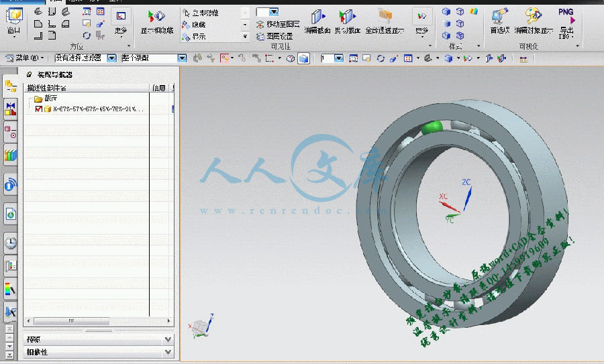Open the layer number dropdown in top border bar
604x364 pixels.
pyautogui.click(x=339, y=58)
